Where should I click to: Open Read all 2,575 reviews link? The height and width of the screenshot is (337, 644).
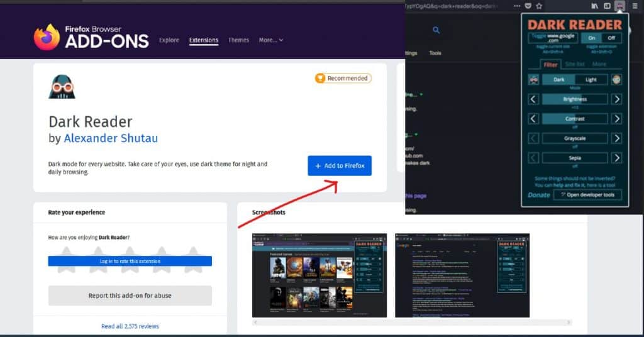(x=130, y=326)
